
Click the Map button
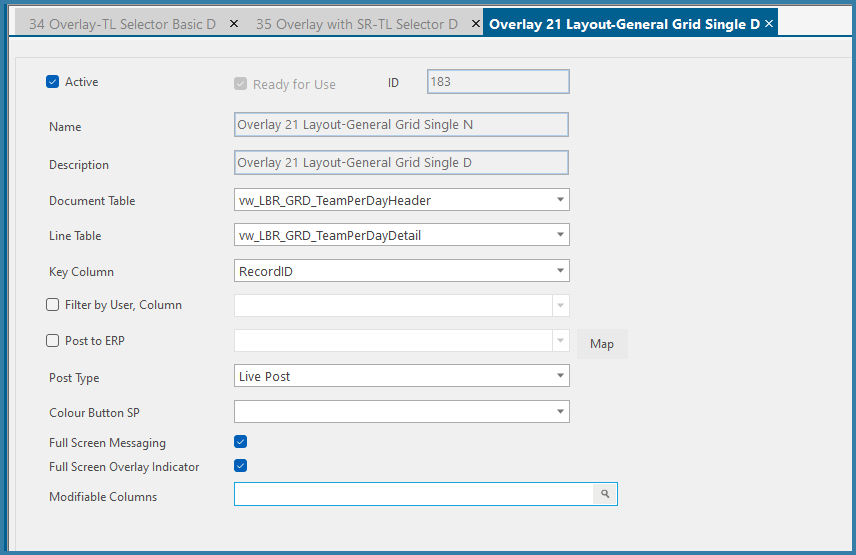pos(602,344)
